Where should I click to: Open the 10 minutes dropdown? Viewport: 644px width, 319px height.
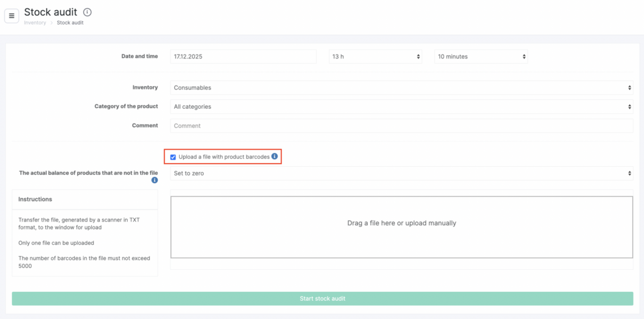click(x=481, y=57)
